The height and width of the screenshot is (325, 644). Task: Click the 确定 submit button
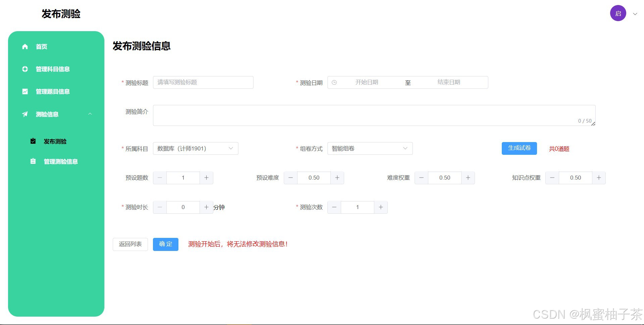tap(166, 244)
